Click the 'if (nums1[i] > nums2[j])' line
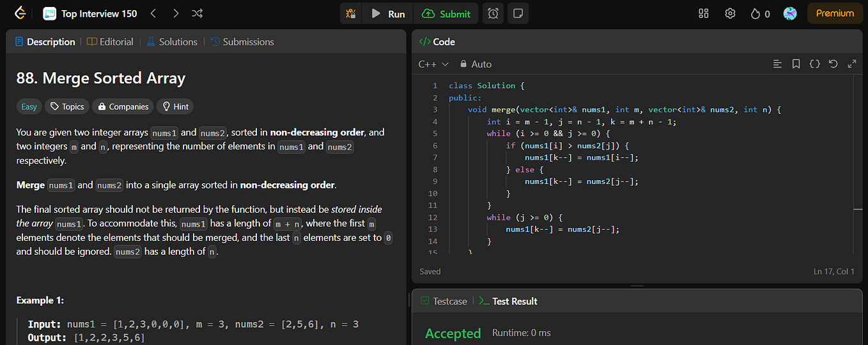868x345 pixels. click(x=568, y=146)
